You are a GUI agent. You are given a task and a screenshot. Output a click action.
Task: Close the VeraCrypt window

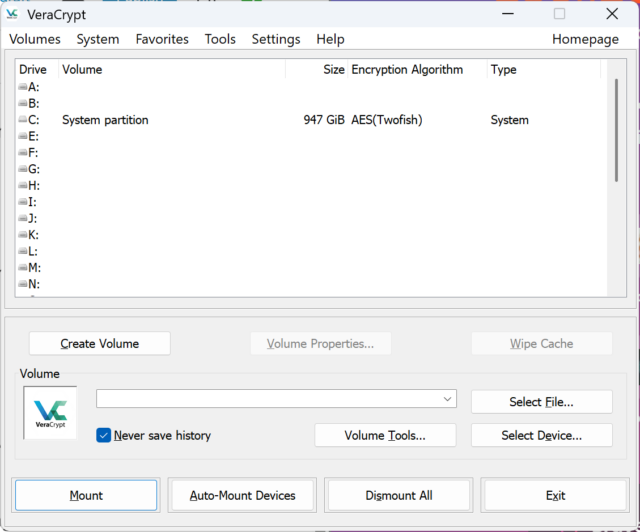click(612, 14)
